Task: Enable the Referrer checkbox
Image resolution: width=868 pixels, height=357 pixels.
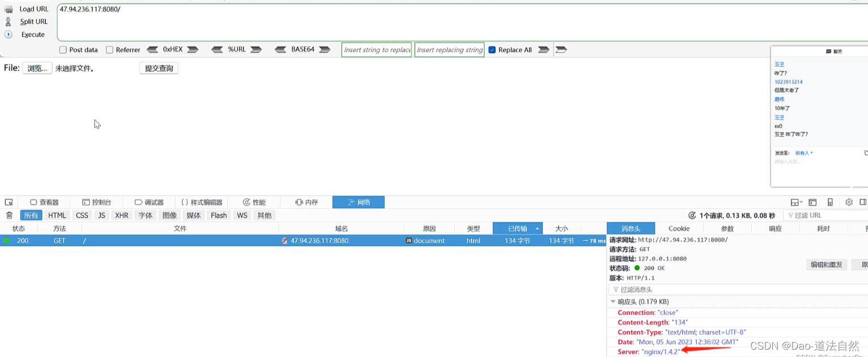Action: 109,49
